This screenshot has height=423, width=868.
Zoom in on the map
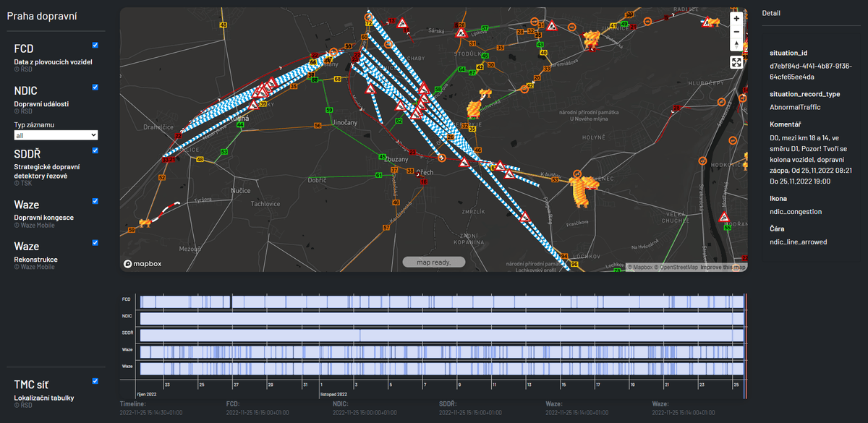click(x=736, y=18)
